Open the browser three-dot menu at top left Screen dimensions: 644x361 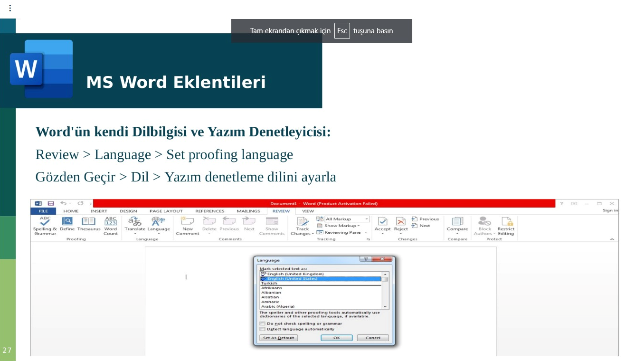click(x=10, y=8)
